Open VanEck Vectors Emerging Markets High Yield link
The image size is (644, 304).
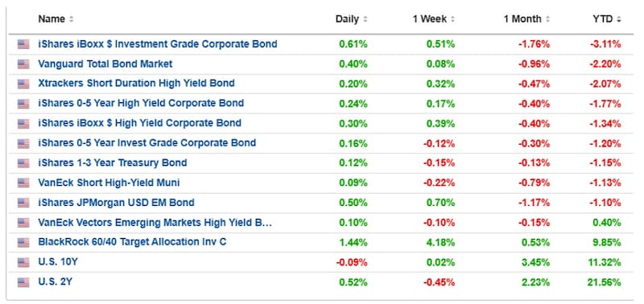tap(155, 223)
